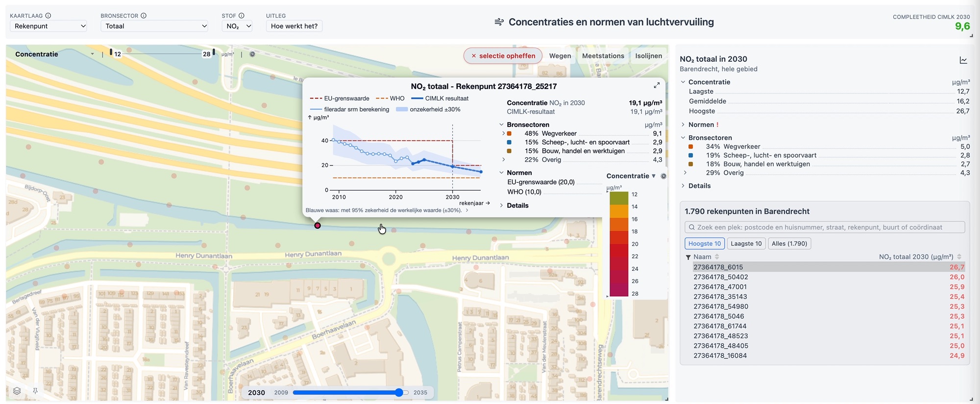This screenshot has width=980, height=404.
Task: Expand the Details section in the right panel
Action: pyautogui.click(x=683, y=186)
